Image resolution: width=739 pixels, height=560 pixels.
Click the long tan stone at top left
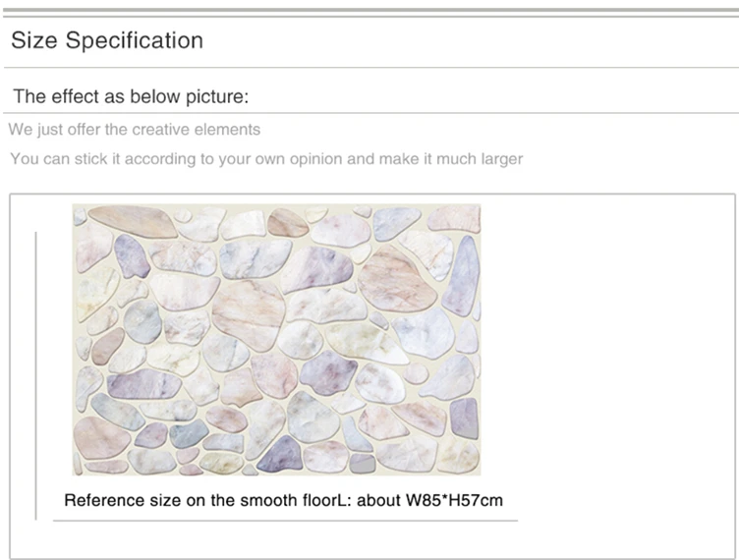tap(133, 221)
